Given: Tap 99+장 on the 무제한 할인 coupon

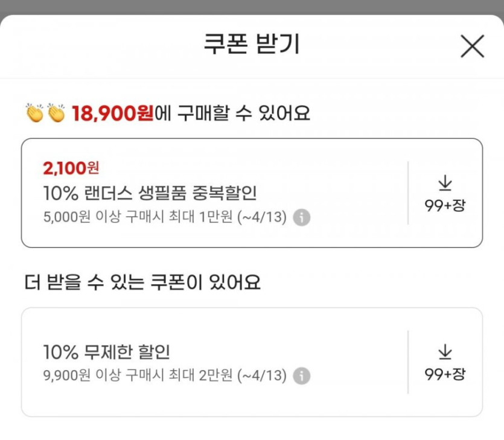Looking at the screenshot, I should coord(445,374).
